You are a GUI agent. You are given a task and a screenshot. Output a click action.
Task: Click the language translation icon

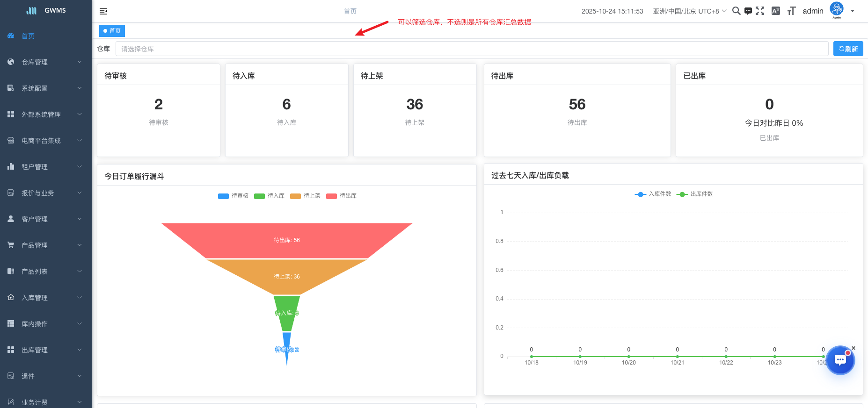(x=776, y=11)
